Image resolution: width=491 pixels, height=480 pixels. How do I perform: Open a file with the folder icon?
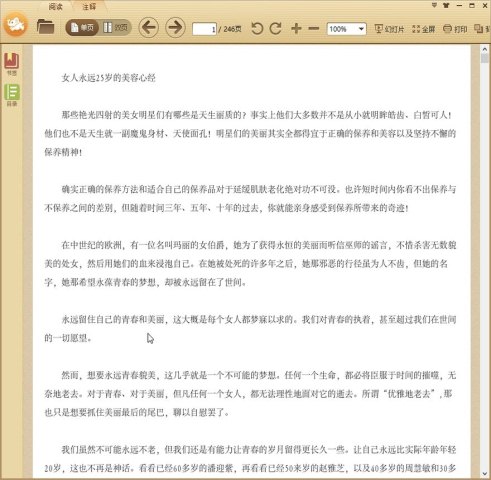click(45, 27)
